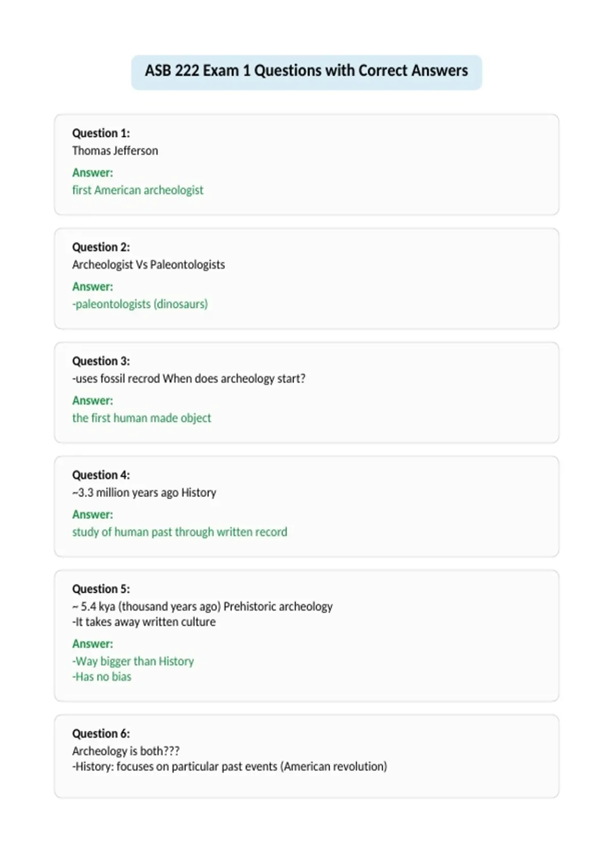Select the Question 2 heading

tap(101, 247)
